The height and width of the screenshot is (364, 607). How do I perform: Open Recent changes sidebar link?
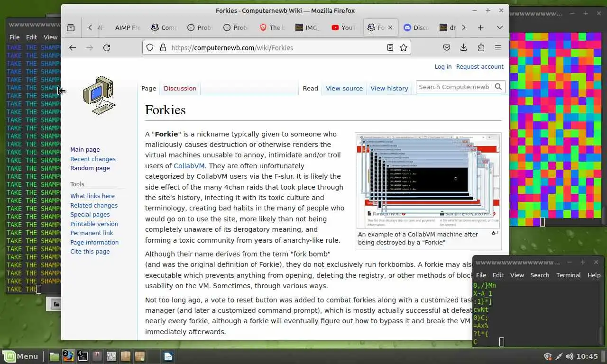[x=93, y=159]
